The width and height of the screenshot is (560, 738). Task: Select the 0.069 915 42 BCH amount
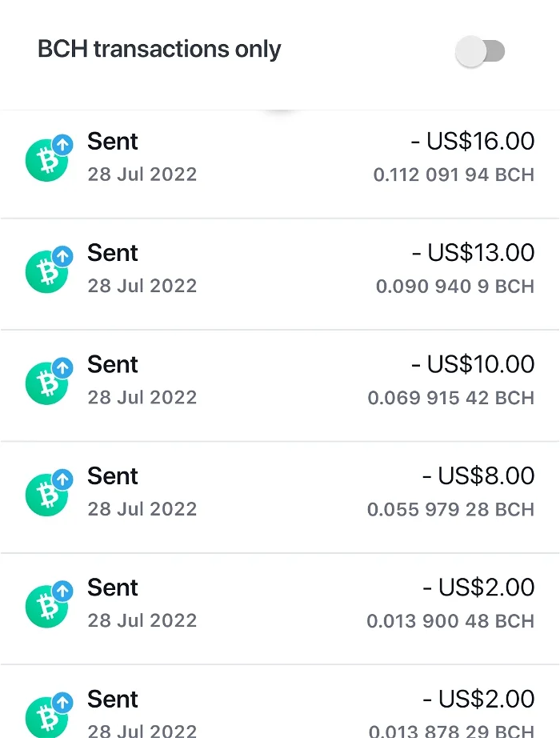click(x=451, y=398)
